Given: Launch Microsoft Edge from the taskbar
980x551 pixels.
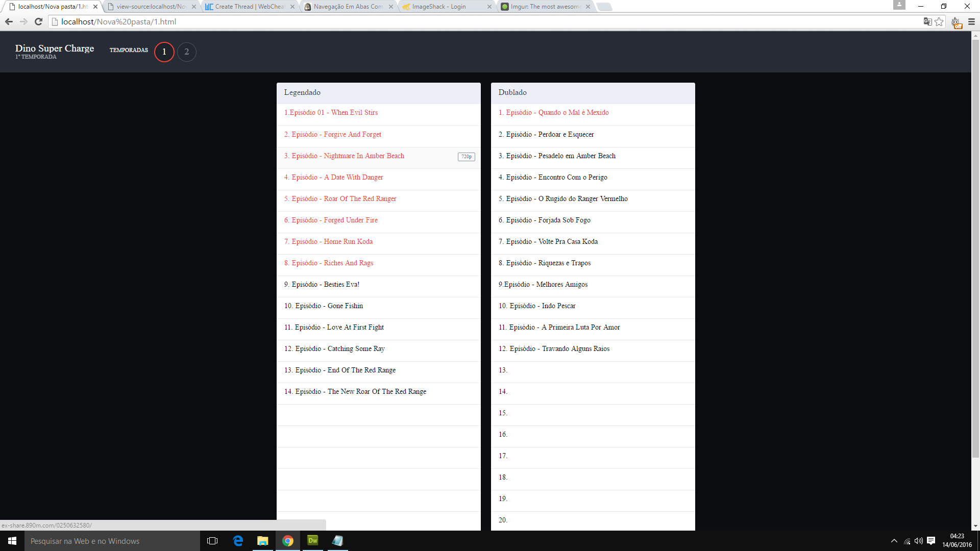Looking at the screenshot, I should (x=238, y=541).
